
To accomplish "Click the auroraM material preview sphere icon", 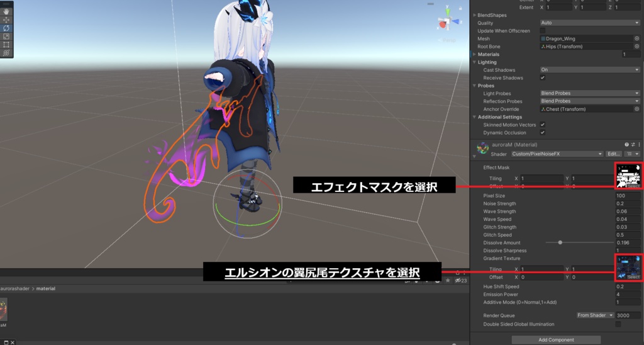I will coord(482,147).
